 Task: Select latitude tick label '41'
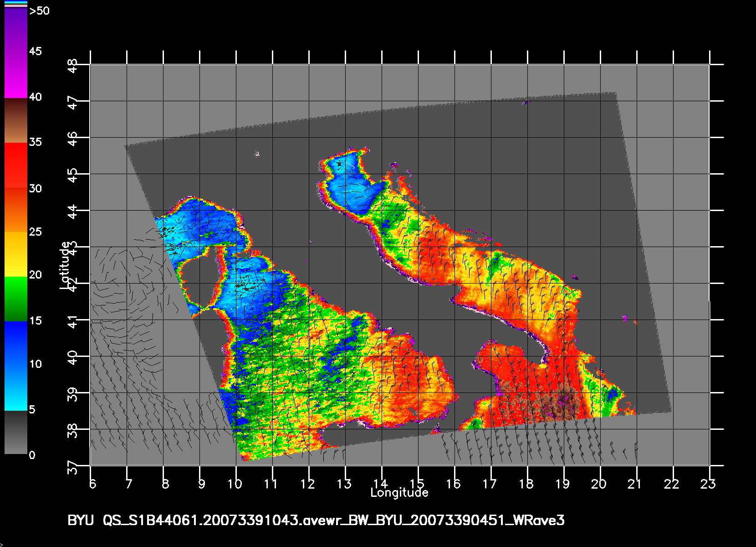coord(73,322)
